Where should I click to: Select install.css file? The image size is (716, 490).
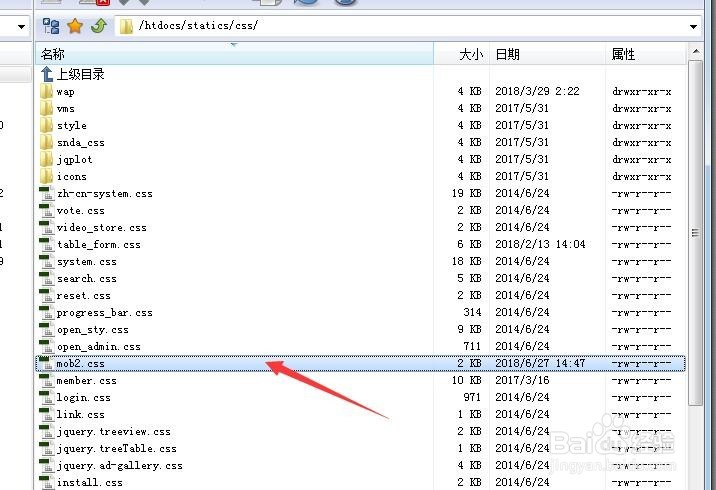[81, 483]
